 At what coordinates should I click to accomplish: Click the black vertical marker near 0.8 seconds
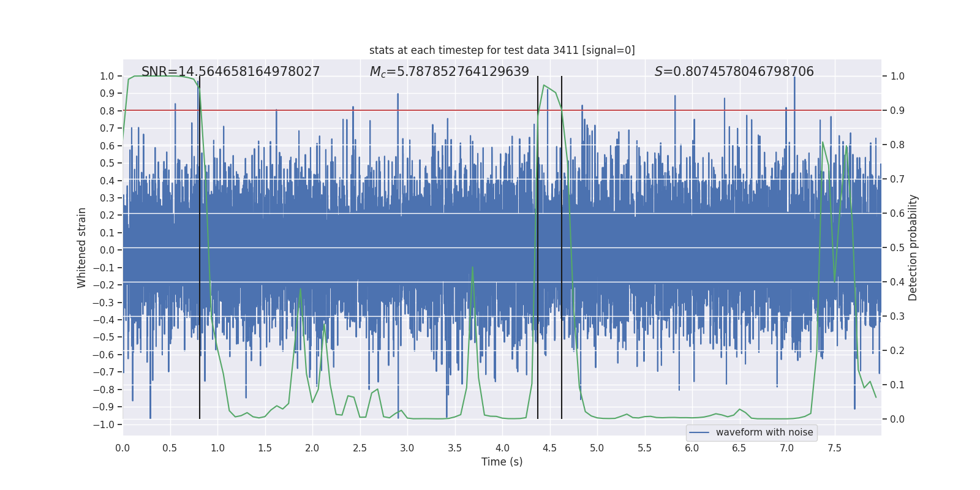200,247
